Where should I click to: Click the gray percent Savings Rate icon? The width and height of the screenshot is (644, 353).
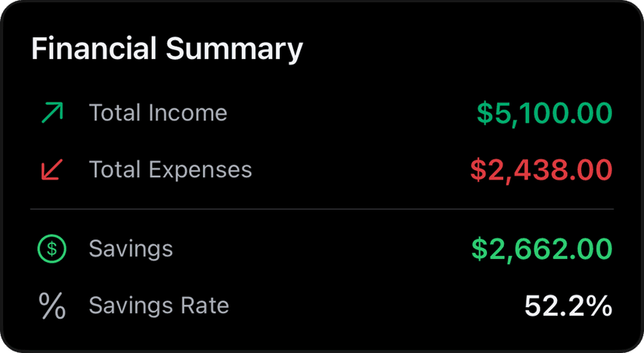pyautogui.click(x=52, y=306)
